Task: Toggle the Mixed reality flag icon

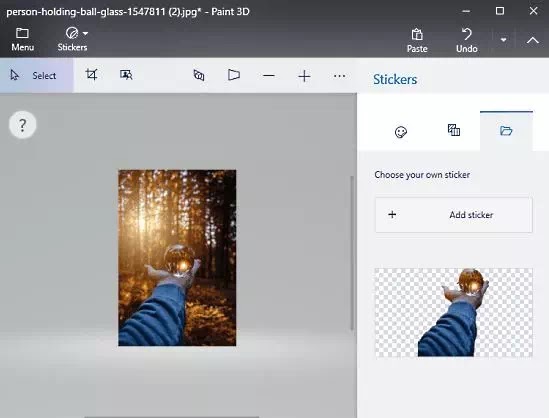Action: coord(234,75)
